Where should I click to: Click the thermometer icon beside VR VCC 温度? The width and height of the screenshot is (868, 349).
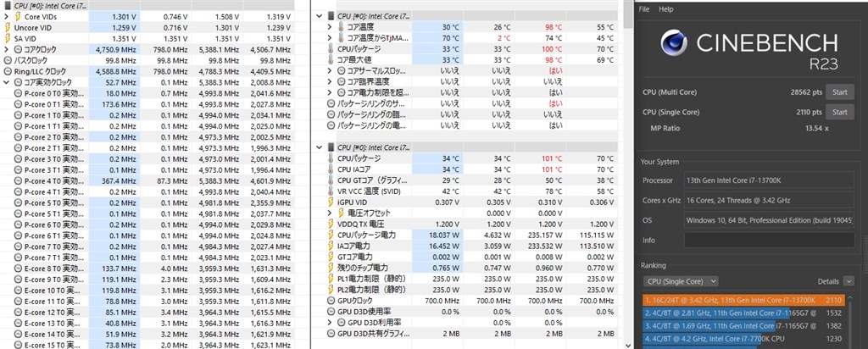coord(331,191)
